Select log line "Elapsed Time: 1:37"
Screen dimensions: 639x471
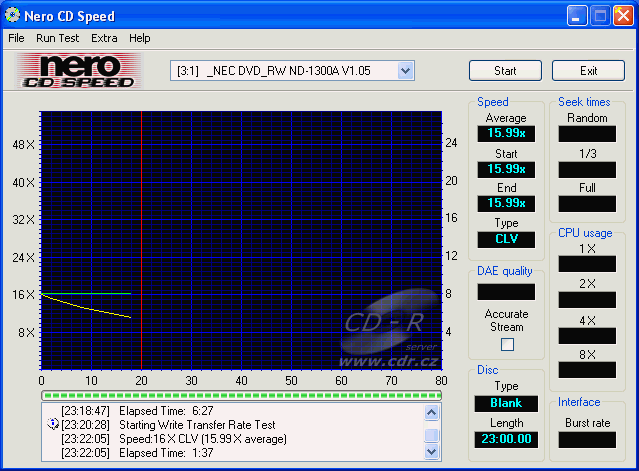(x=166, y=453)
